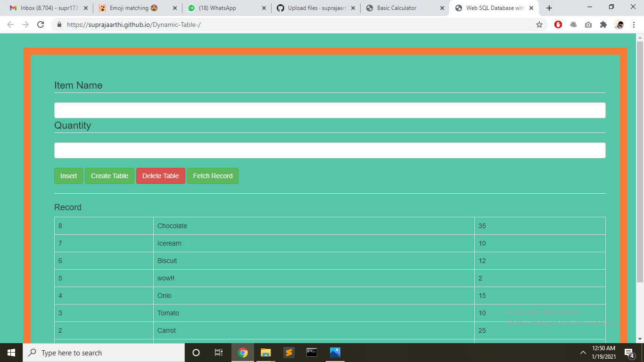The height and width of the screenshot is (362, 644).
Task: Click the red Delete Table button
Action: (x=161, y=176)
